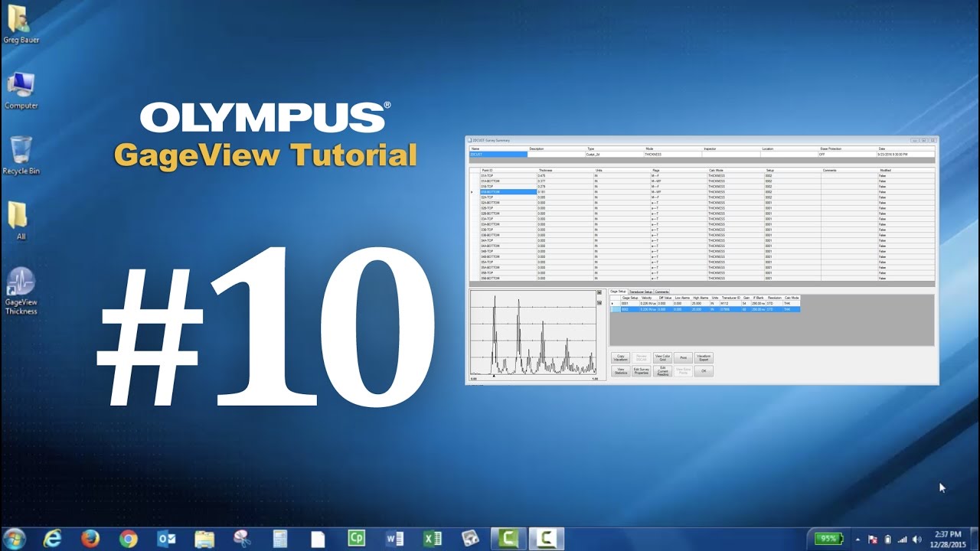Select the 05B-BOTTOM point row

[702, 278]
